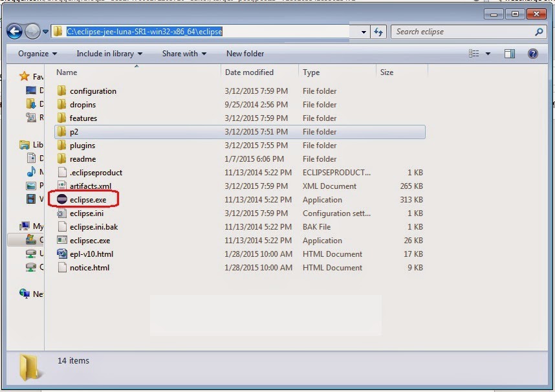555x392 pixels.
Task: Click the '265 KB' size cell
Action: coord(411,186)
